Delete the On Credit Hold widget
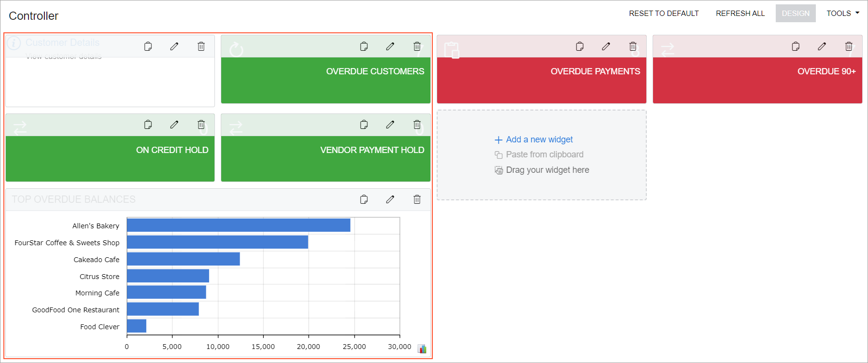The width and height of the screenshot is (868, 363). point(201,125)
